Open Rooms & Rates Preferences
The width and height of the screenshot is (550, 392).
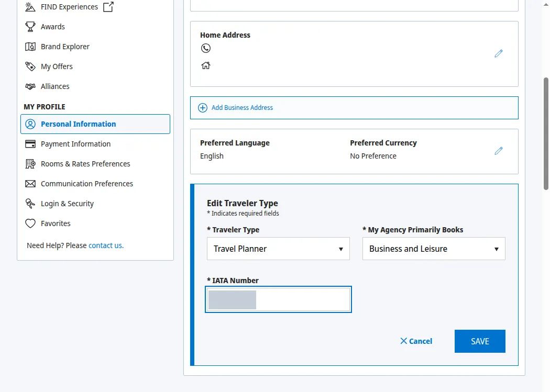coord(85,164)
